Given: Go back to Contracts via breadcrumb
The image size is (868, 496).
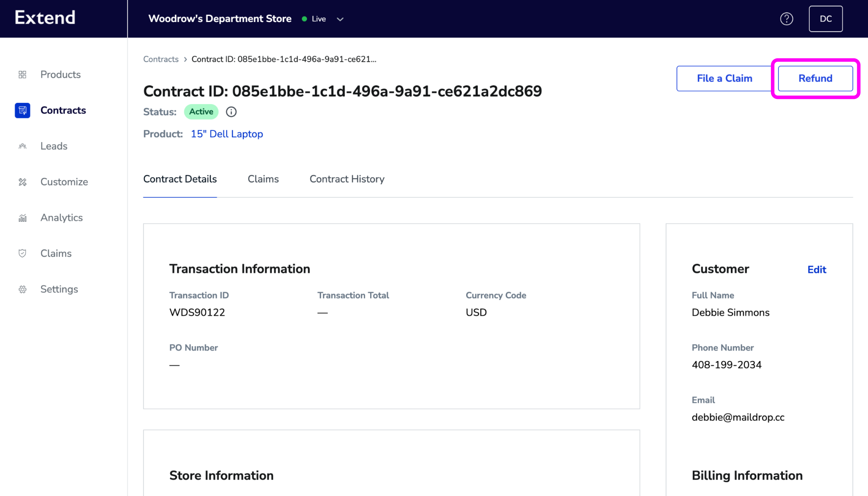Looking at the screenshot, I should pyautogui.click(x=161, y=59).
